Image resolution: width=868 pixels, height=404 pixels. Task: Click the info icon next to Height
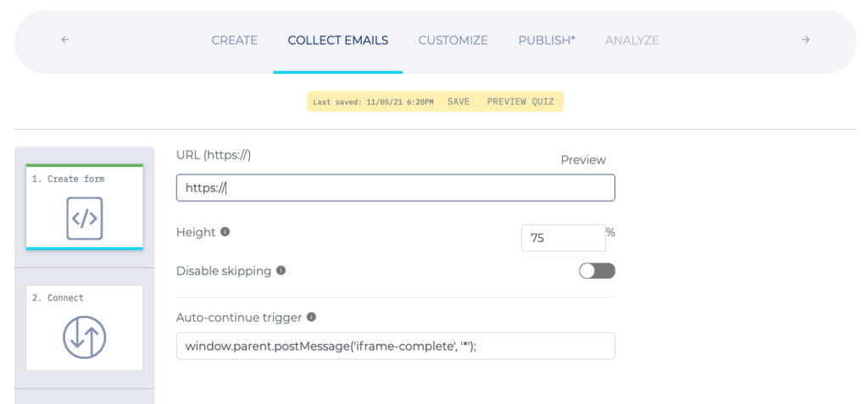(x=225, y=232)
